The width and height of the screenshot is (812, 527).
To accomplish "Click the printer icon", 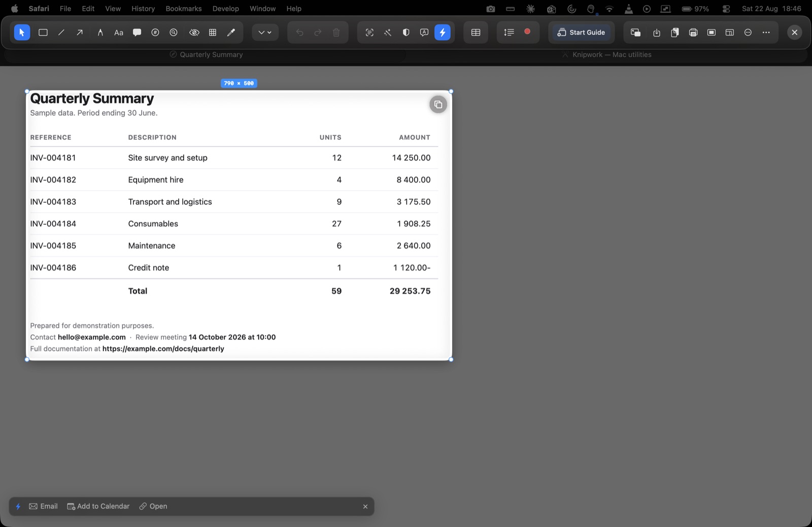I will [693, 32].
